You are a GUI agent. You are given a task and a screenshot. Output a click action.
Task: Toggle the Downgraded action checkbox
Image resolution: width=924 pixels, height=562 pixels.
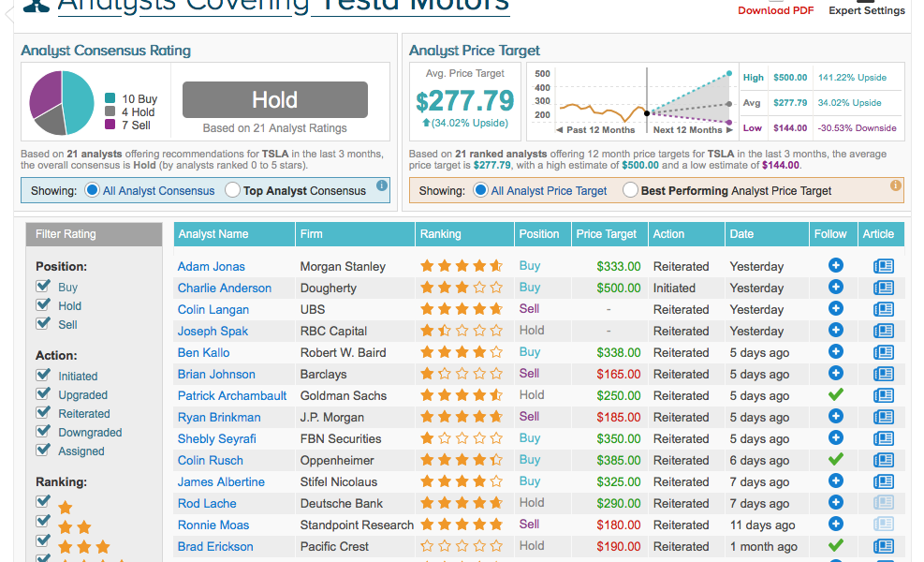(43, 432)
